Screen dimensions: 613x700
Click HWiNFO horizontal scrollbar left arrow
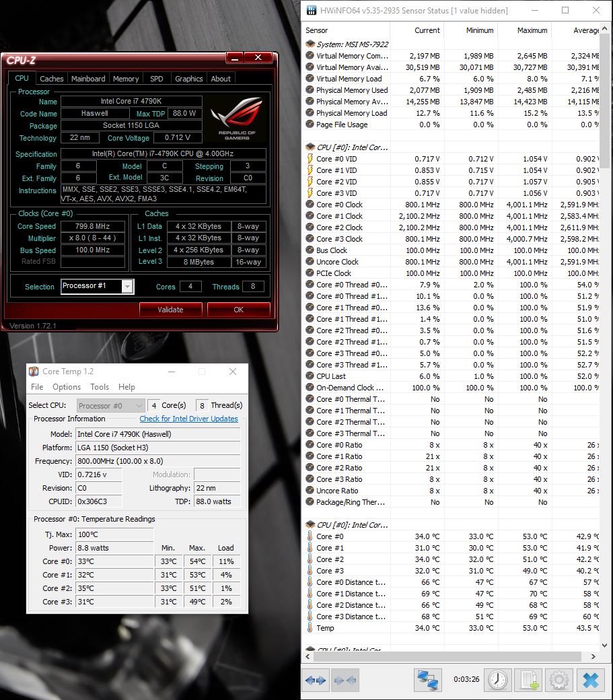click(x=308, y=656)
